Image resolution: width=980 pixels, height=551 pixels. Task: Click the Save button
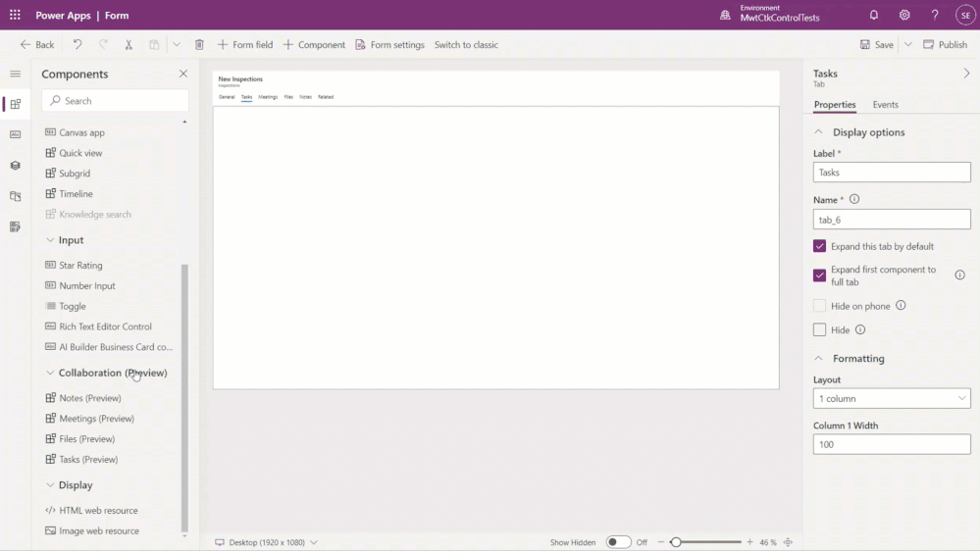pyautogui.click(x=876, y=44)
